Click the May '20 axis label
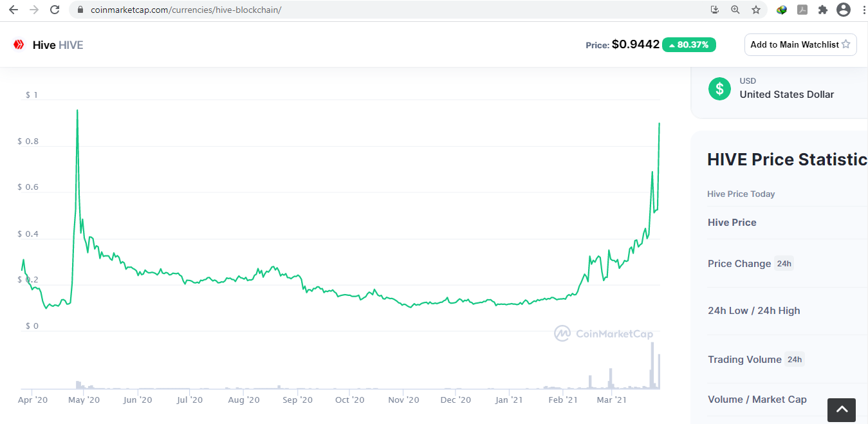Image resolution: width=868 pixels, height=424 pixels. click(x=84, y=400)
